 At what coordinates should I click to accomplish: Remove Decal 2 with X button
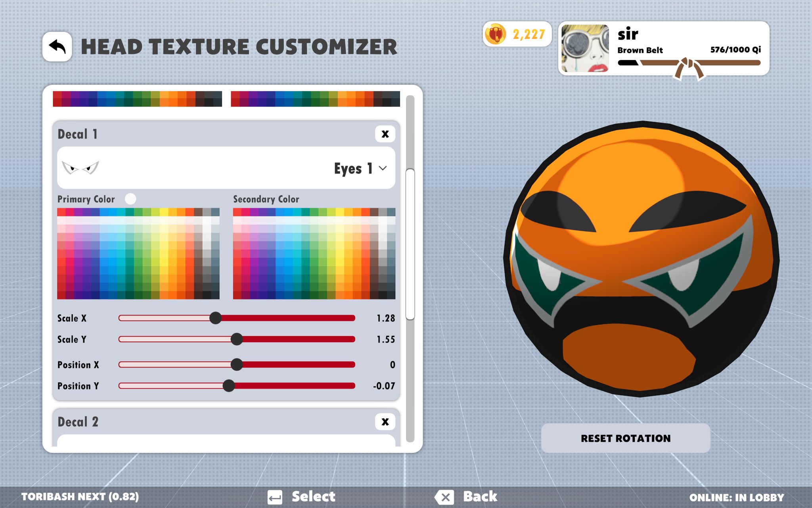[x=385, y=422]
